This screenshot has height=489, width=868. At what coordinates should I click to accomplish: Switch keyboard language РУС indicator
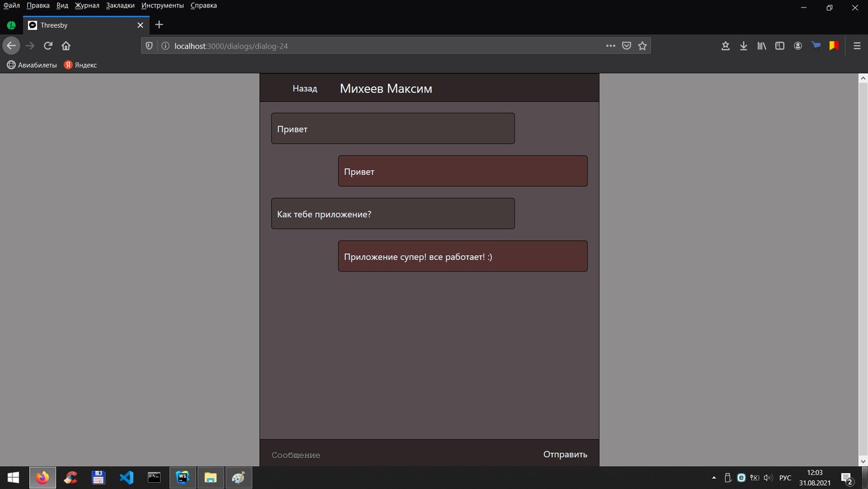pyautogui.click(x=785, y=478)
